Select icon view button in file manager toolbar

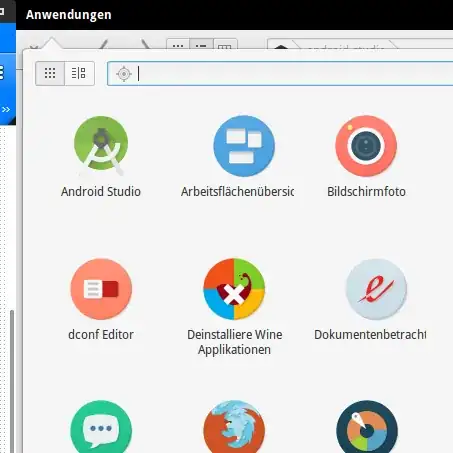[x=178, y=44]
